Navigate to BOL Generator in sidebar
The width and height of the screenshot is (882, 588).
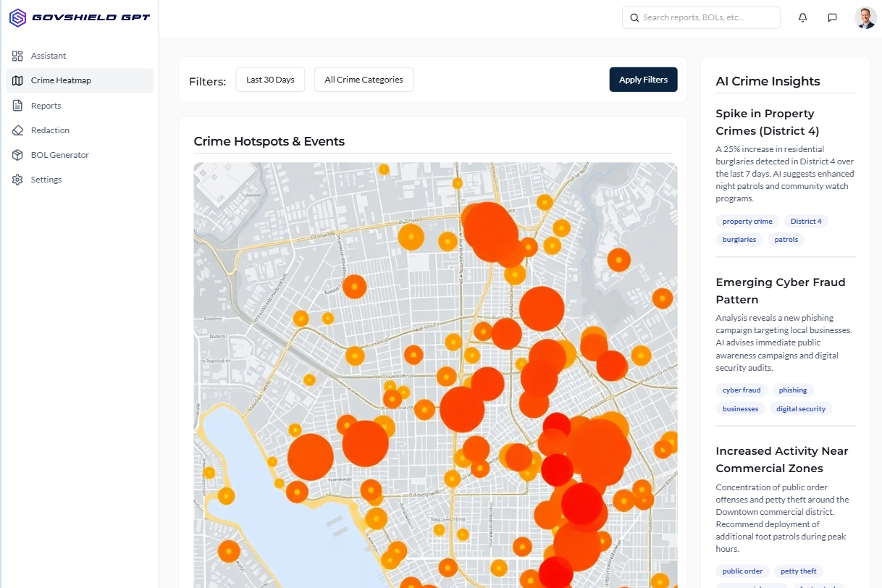(60, 155)
